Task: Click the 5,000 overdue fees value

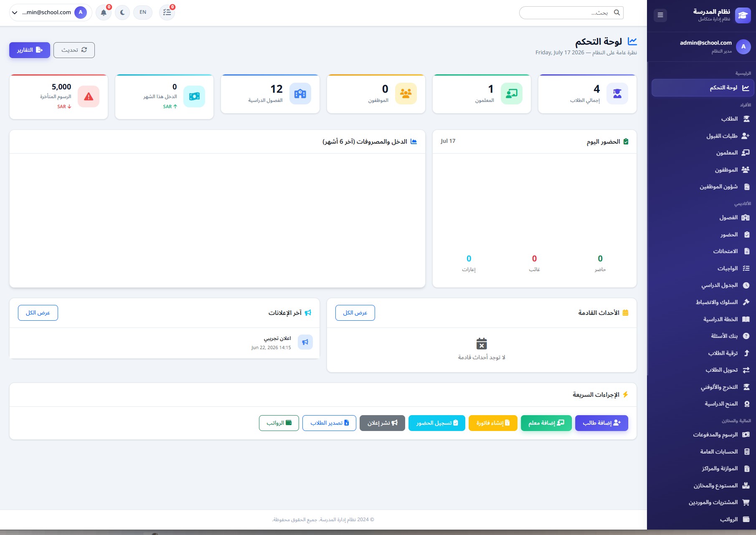Action: click(61, 87)
